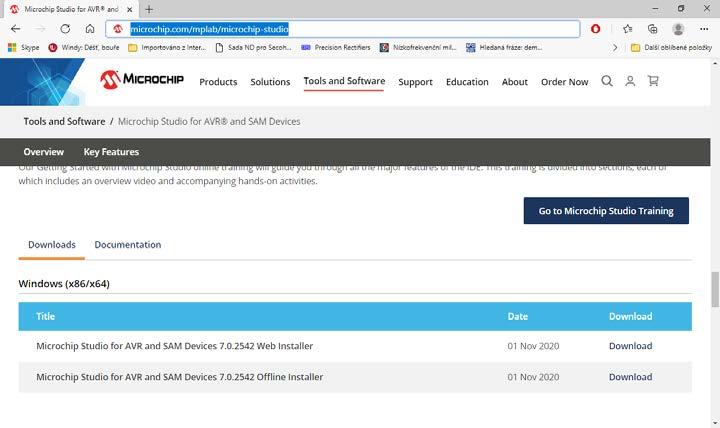Click Tools and Software breadcrumb link
The height and width of the screenshot is (428, 720).
tap(64, 121)
